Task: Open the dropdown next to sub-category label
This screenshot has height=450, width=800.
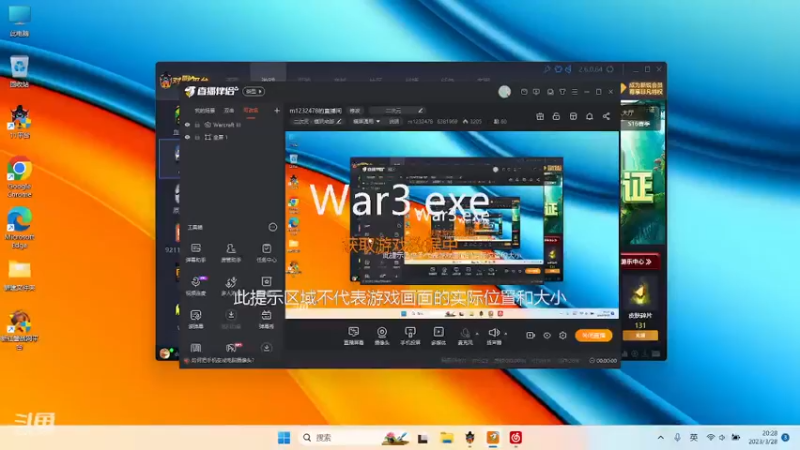Action: pyautogui.click(x=367, y=121)
